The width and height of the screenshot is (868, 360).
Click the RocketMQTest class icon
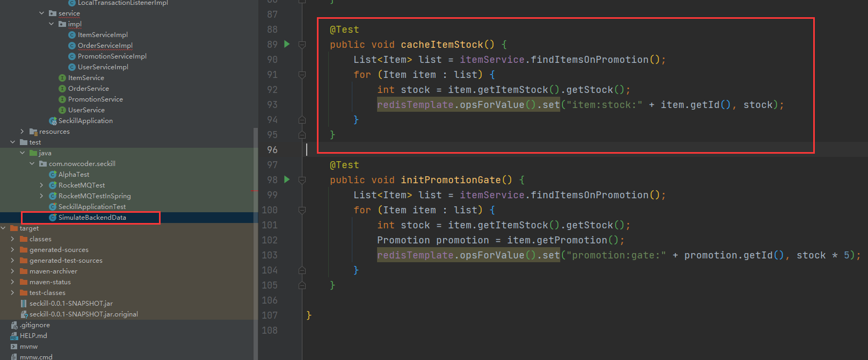[x=53, y=185]
